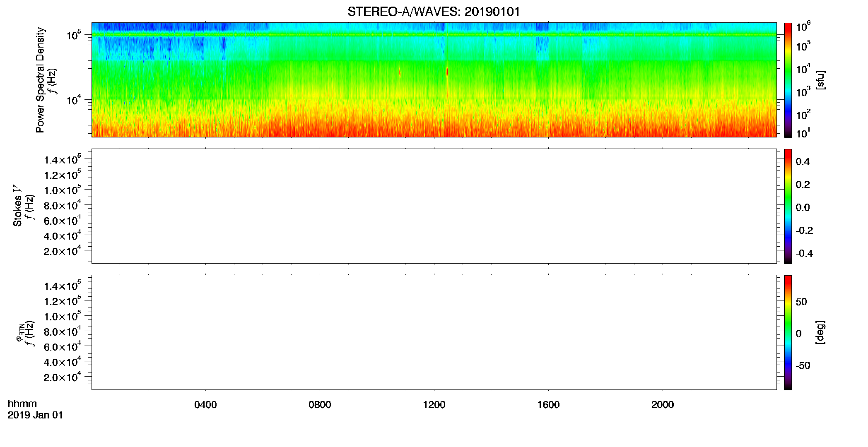Click the Power Spectral Density axis label

coord(40,80)
